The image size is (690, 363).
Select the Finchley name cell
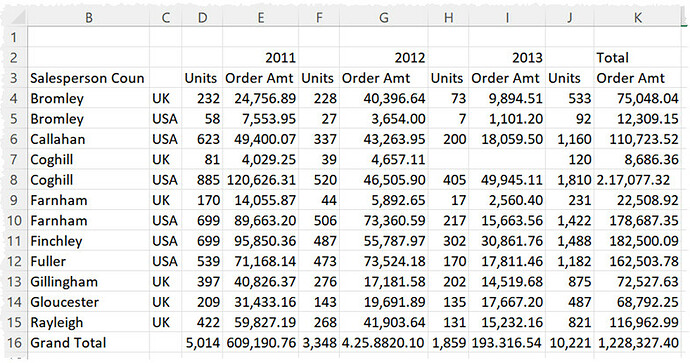pos(88,241)
